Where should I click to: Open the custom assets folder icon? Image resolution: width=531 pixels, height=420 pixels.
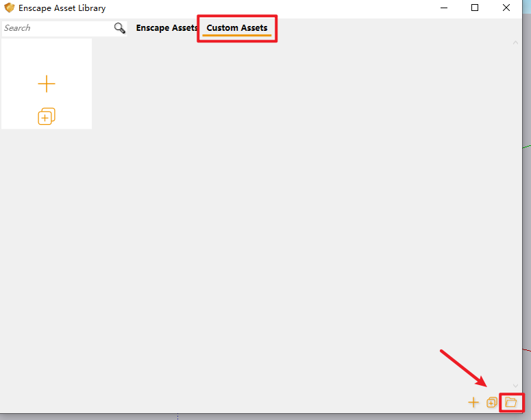point(510,403)
